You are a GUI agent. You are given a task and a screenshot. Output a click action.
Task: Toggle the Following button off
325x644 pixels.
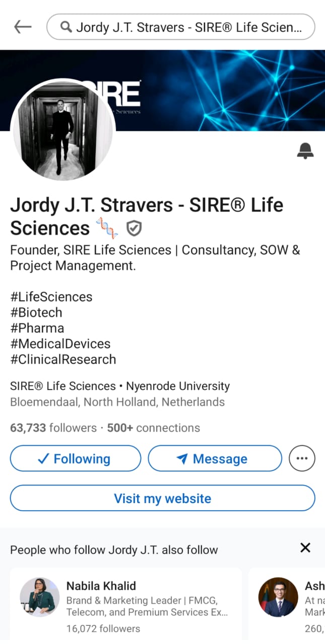tap(76, 458)
